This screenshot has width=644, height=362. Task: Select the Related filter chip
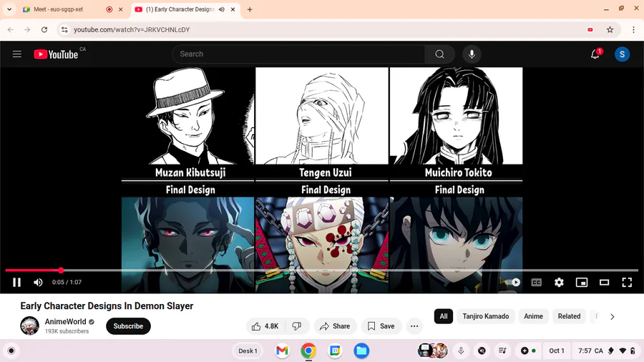569,316
